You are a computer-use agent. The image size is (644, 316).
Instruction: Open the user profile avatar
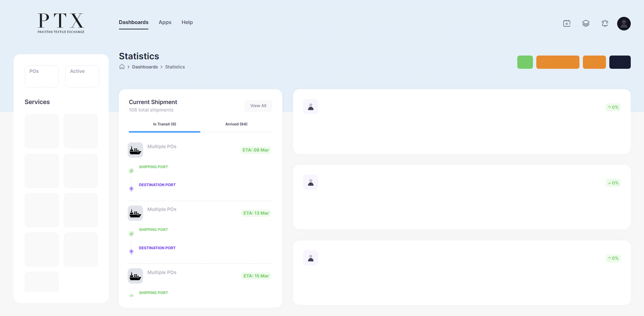[x=623, y=24]
